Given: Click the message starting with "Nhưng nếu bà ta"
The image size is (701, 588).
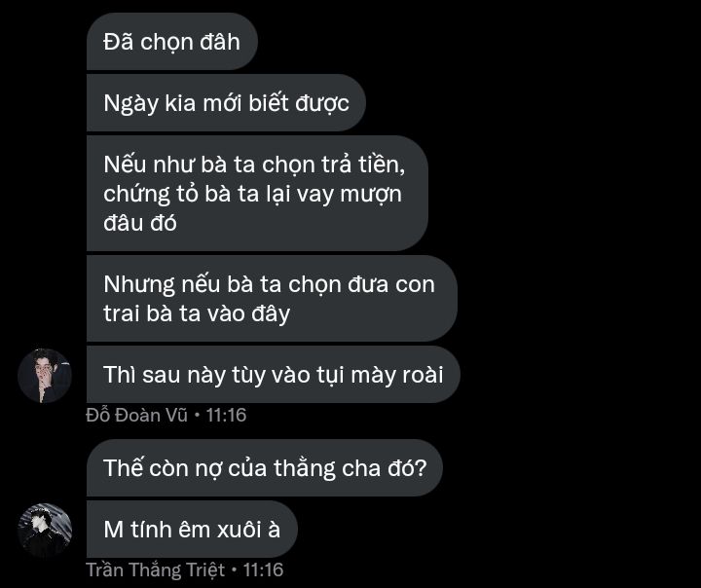Looking at the screenshot, I should 272,299.
